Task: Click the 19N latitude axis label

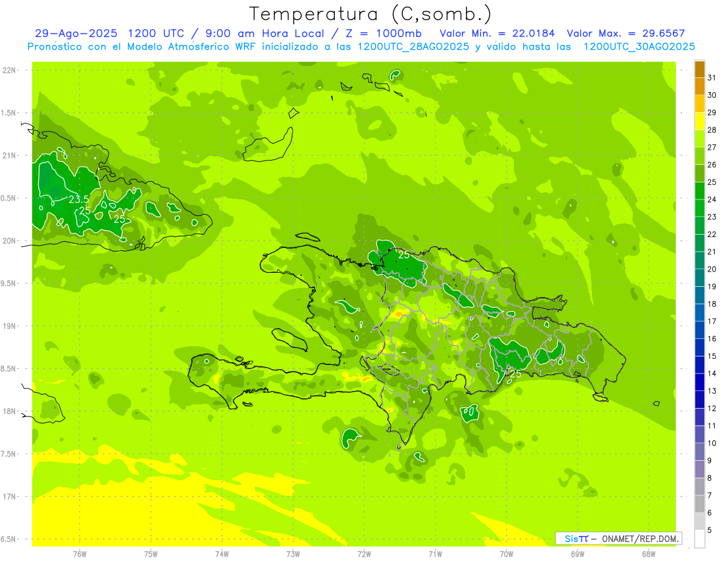Action: [x=9, y=326]
